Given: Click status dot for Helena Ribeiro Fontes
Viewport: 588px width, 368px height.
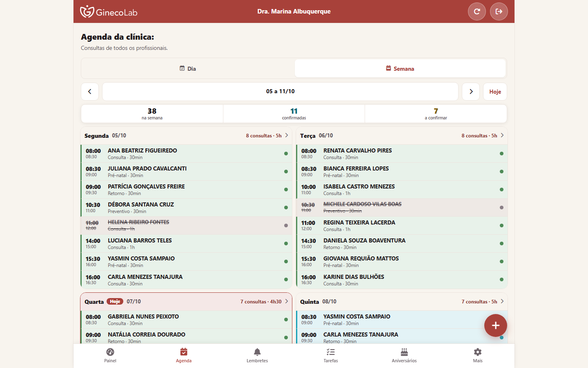Looking at the screenshot, I should pyautogui.click(x=286, y=226).
